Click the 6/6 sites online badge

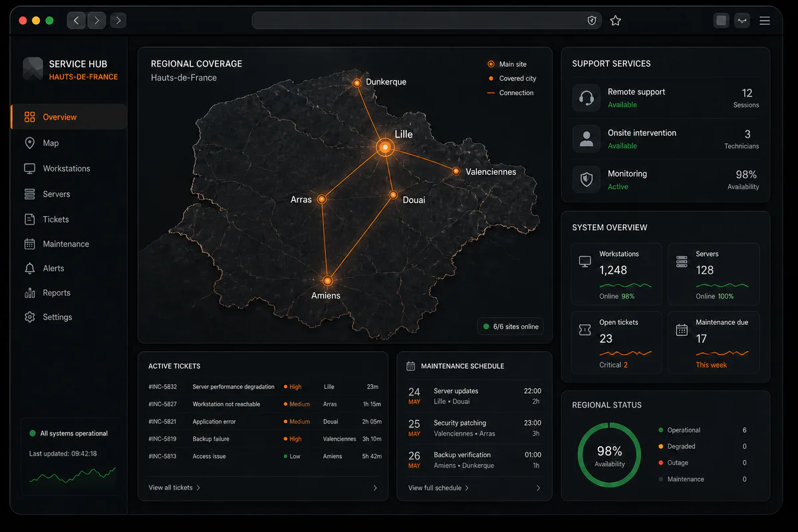[511, 327]
